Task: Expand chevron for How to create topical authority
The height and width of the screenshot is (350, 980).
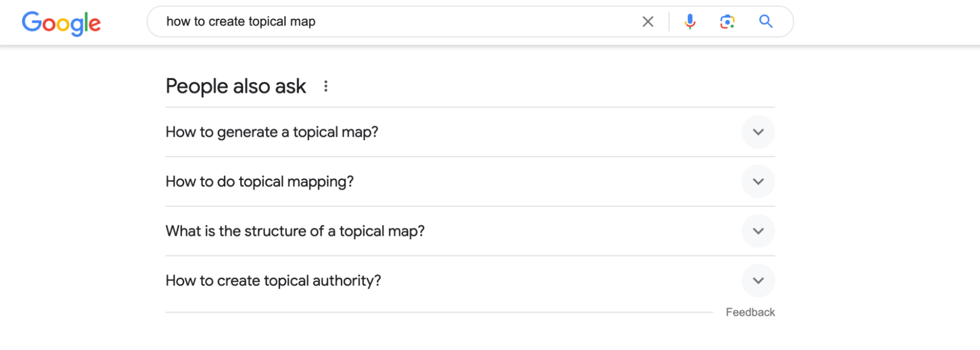Action: pos(758,280)
